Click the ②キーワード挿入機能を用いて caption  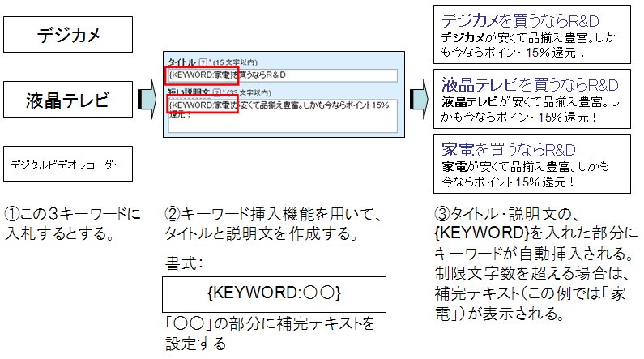click(x=273, y=224)
